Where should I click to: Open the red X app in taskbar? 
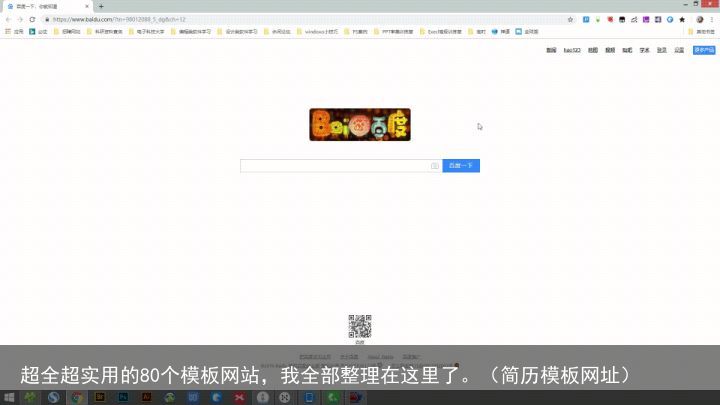[x=239, y=398]
